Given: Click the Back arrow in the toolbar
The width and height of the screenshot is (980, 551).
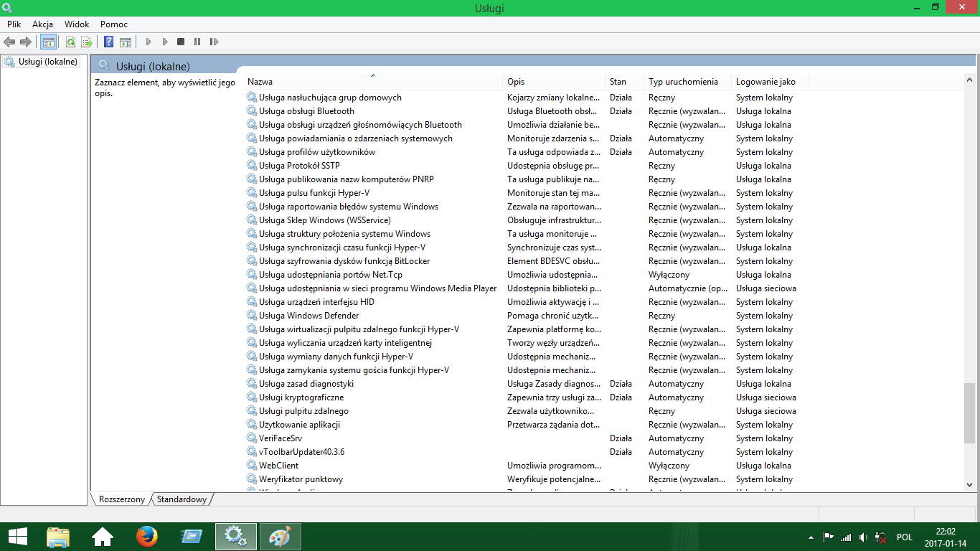Looking at the screenshot, I should 9,42.
